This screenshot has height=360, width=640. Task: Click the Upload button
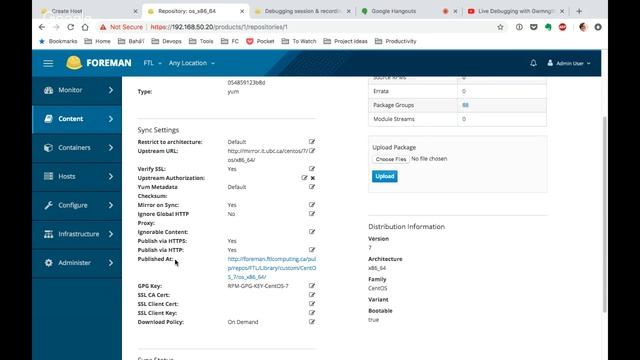[384, 176]
